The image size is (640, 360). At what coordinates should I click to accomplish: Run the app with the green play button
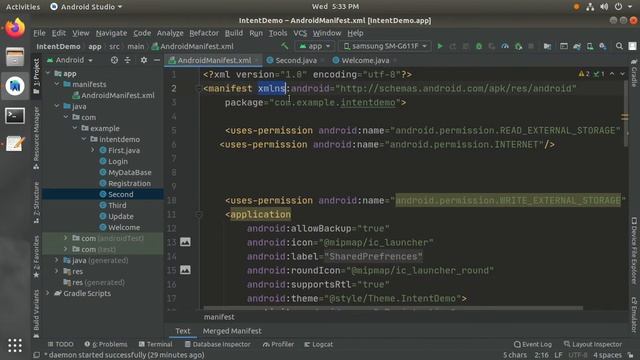[x=440, y=47]
